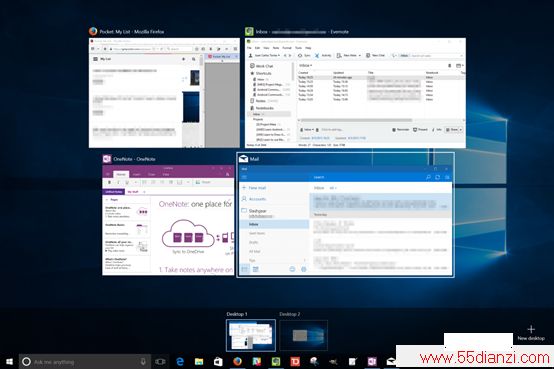
Task: Open the Mail settings gear icon
Action: coord(303,269)
